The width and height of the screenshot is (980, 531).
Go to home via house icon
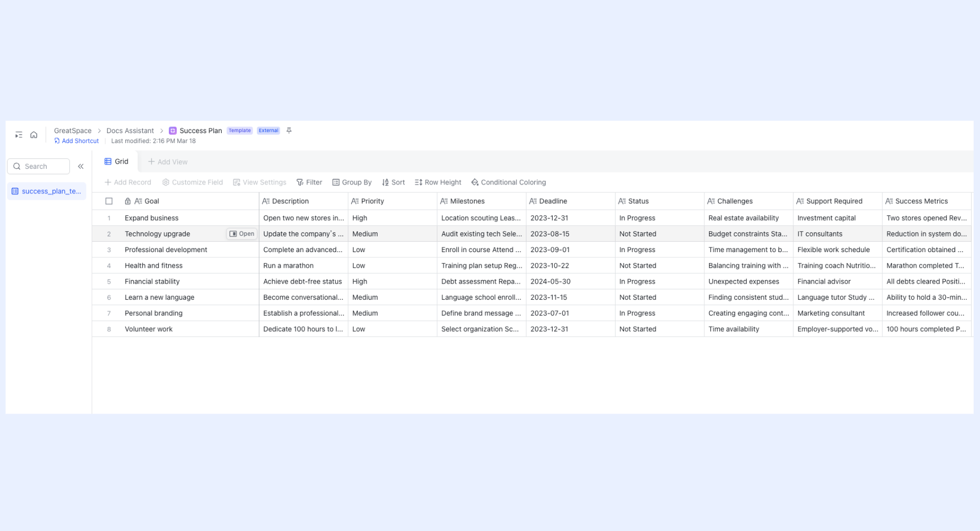34,135
